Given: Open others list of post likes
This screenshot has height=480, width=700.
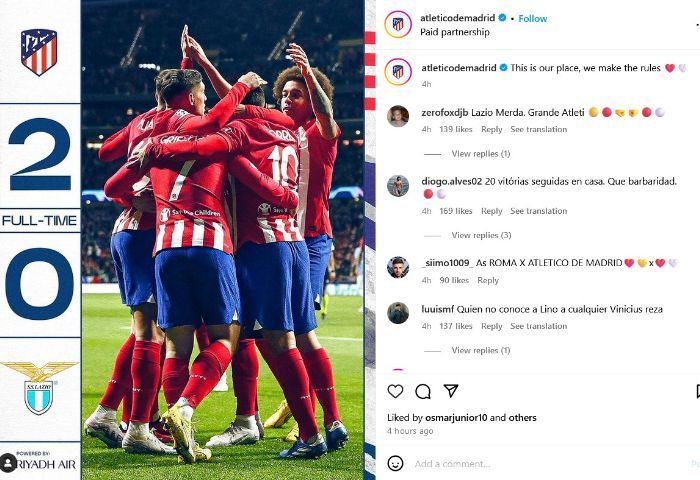Looking at the screenshot, I should (522, 417).
